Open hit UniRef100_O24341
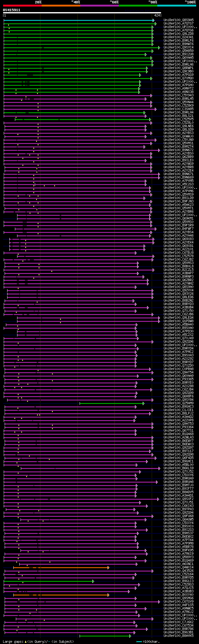The height and width of the screenshot is (644, 199). click(x=178, y=37)
